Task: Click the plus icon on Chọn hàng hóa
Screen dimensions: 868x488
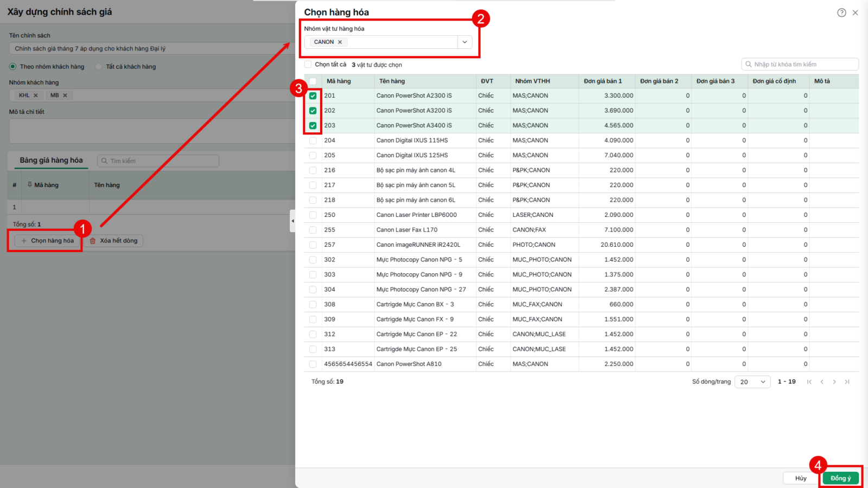Action: [24, 241]
